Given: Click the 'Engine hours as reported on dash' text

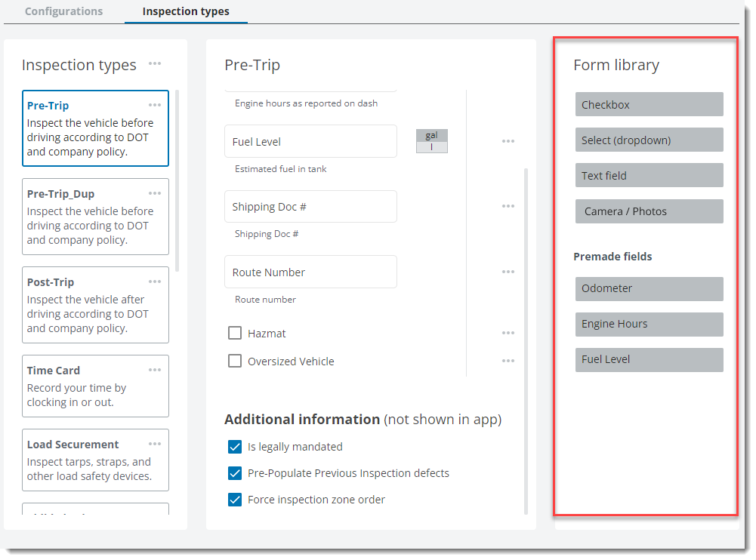Looking at the screenshot, I should pos(306,103).
